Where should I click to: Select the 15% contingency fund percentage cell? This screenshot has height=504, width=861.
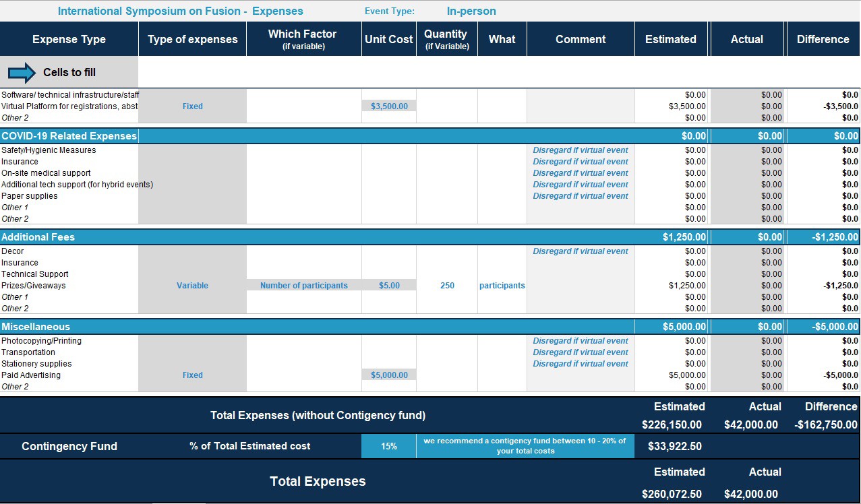(388, 446)
